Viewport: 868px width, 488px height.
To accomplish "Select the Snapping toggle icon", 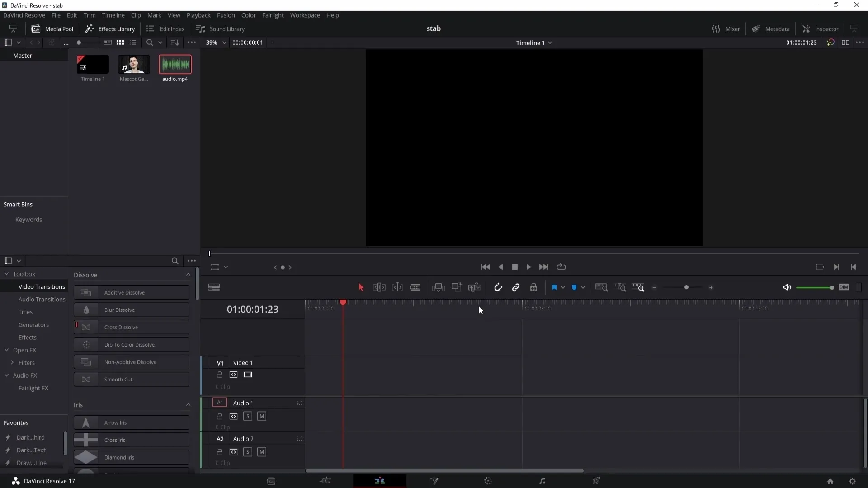I will 498,287.
